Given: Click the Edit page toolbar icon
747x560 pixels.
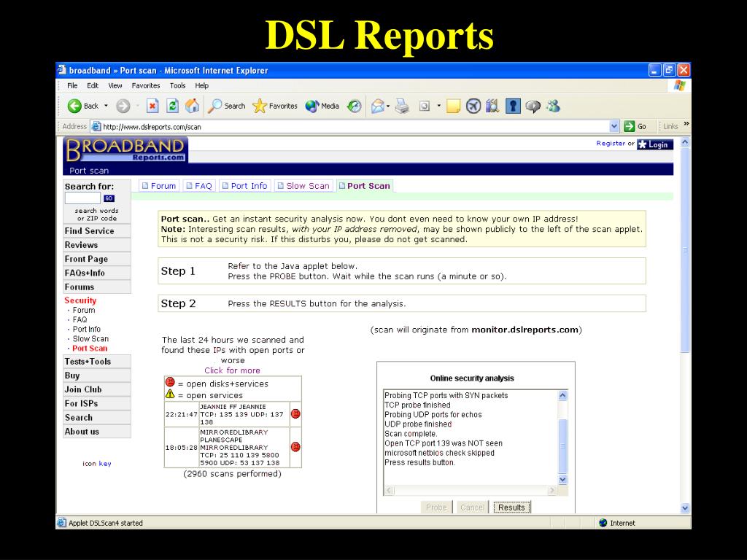Looking at the screenshot, I should tap(425, 106).
